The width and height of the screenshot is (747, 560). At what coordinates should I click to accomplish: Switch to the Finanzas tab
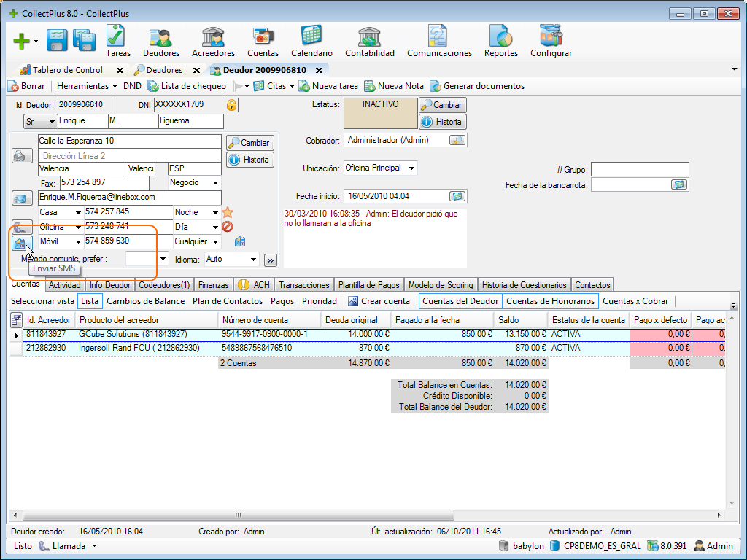tap(213, 285)
